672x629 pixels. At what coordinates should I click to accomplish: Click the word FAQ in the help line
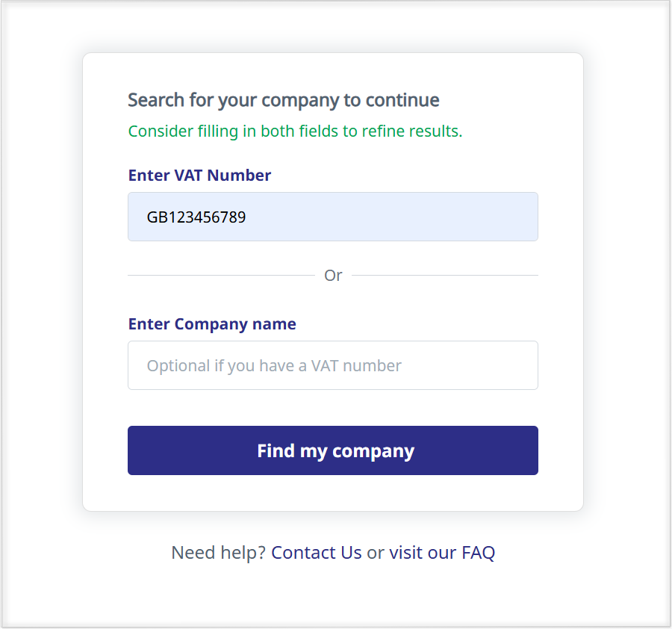click(x=478, y=553)
